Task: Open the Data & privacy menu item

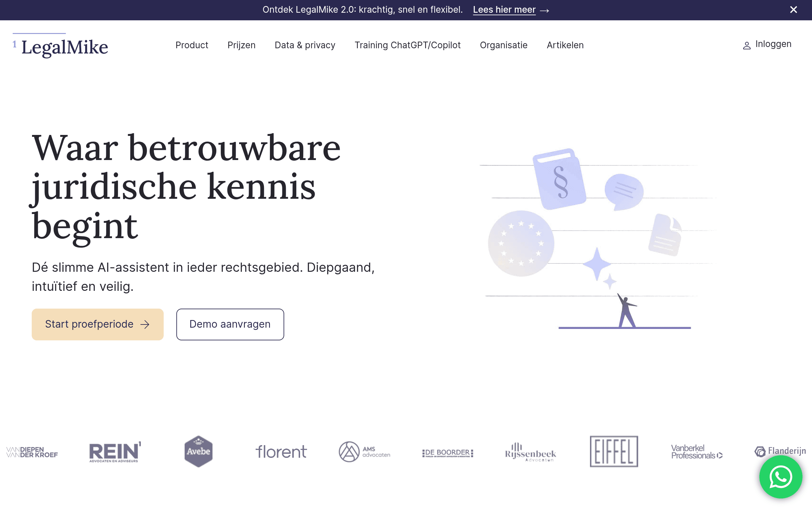Action: click(305, 45)
